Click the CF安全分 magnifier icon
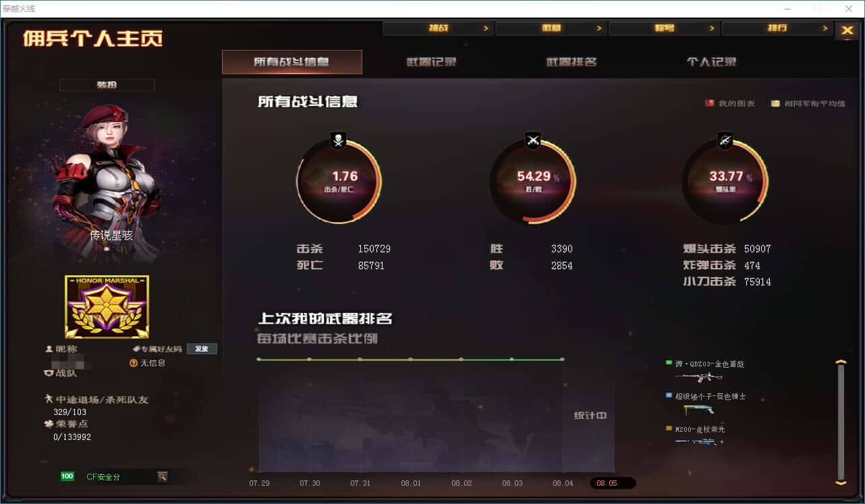The width and height of the screenshot is (865, 504). [x=162, y=476]
